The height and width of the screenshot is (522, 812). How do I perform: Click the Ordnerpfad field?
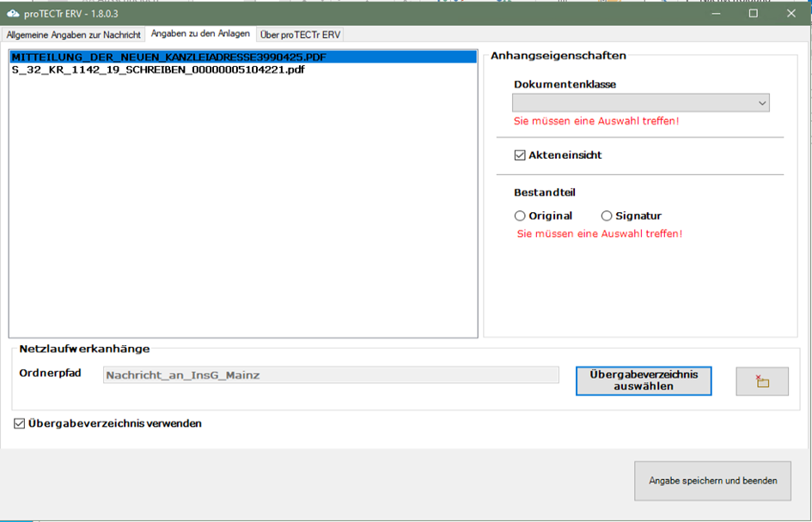331,375
